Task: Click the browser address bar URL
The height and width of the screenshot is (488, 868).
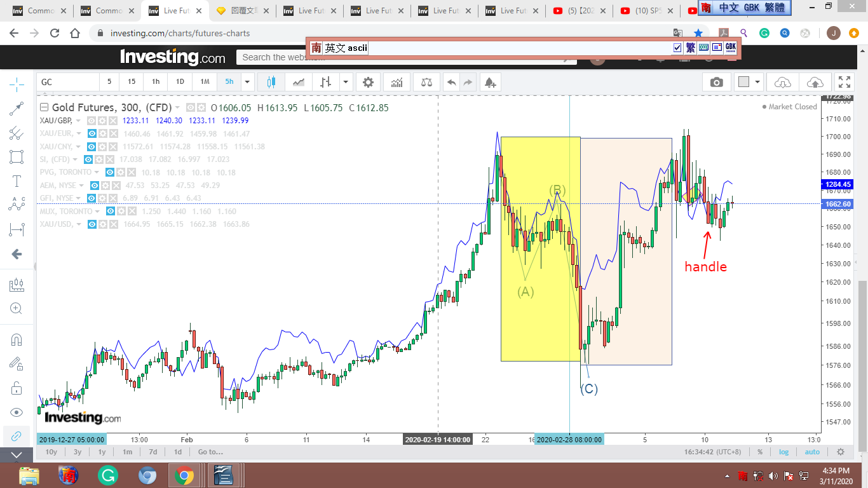Action: pos(180,33)
